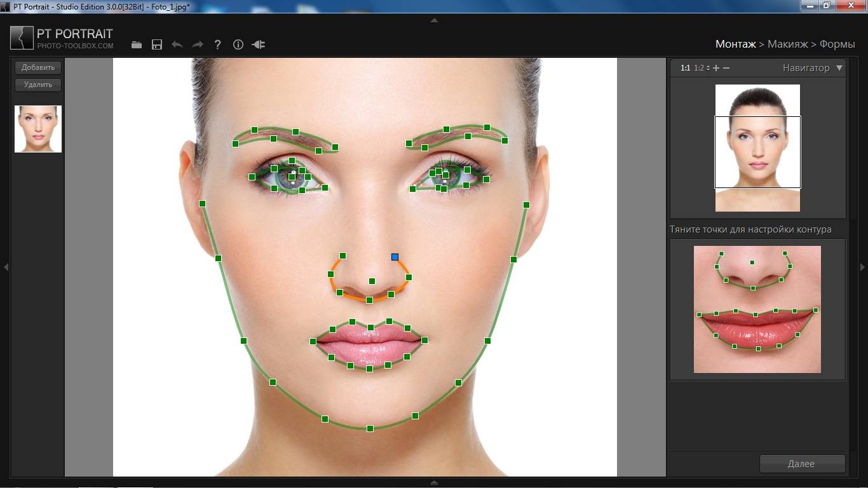This screenshot has width=868, height=488.
Task: Undo the last action
Action: click(177, 44)
